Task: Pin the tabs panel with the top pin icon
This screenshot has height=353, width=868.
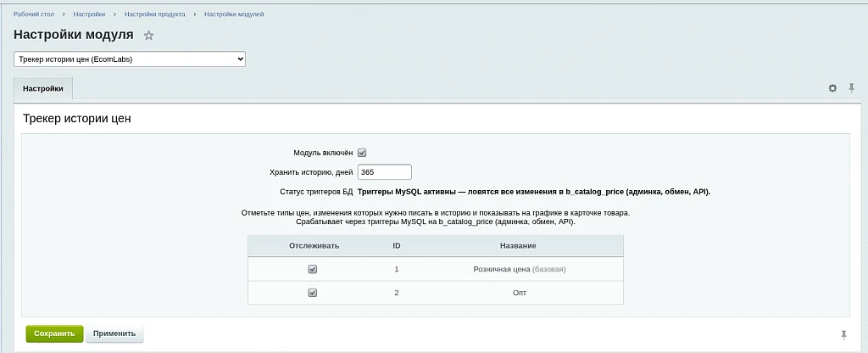Action: (851, 87)
